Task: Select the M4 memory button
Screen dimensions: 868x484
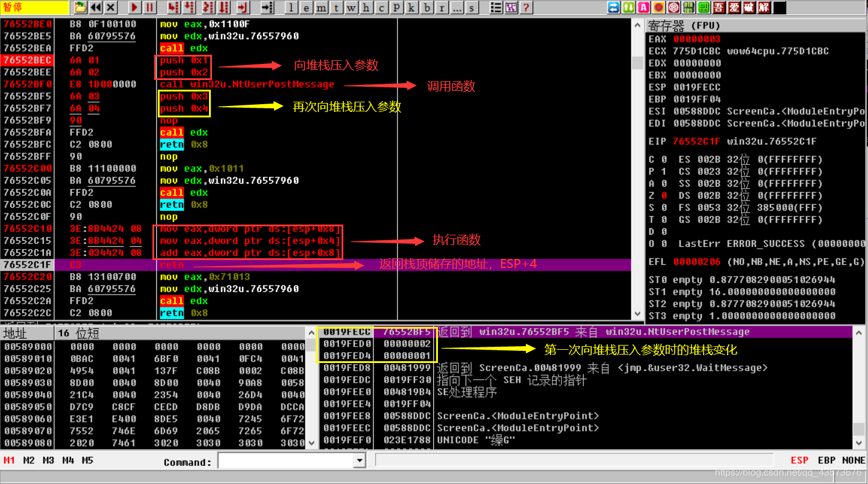Action: [68, 461]
